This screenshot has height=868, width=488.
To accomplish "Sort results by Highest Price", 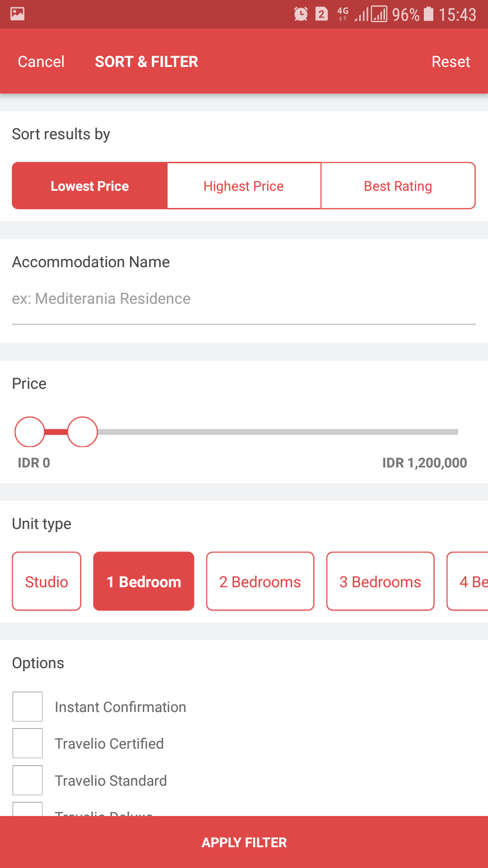I will click(244, 186).
